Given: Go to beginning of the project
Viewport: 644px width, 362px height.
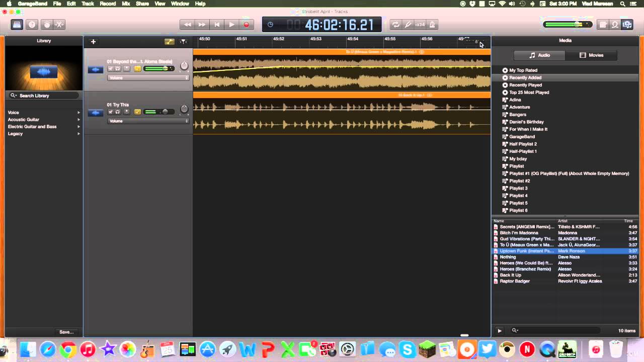Looking at the screenshot, I should (217, 25).
